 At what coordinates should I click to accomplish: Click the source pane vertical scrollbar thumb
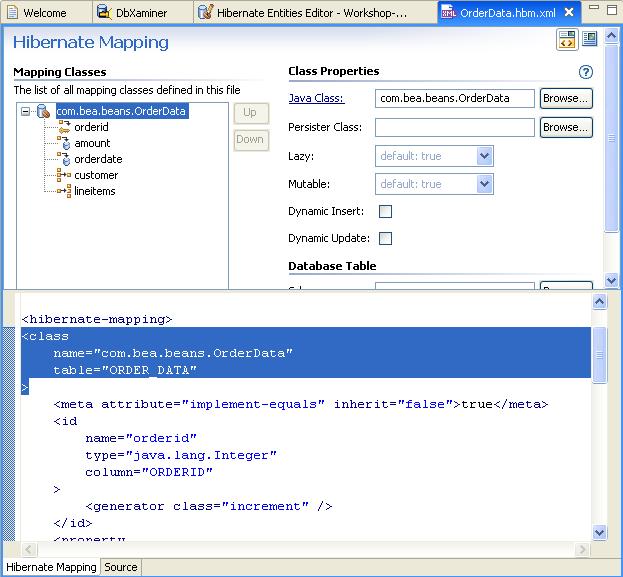[x=599, y=355]
